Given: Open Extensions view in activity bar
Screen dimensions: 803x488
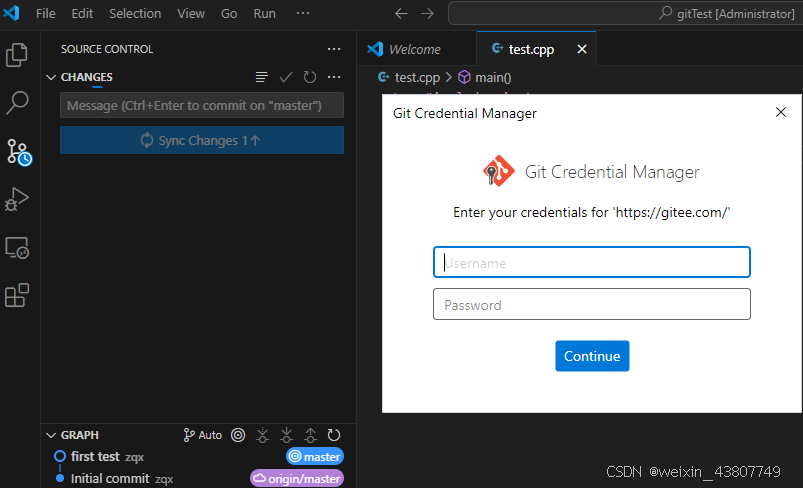Looking at the screenshot, I should click(17, 295).
